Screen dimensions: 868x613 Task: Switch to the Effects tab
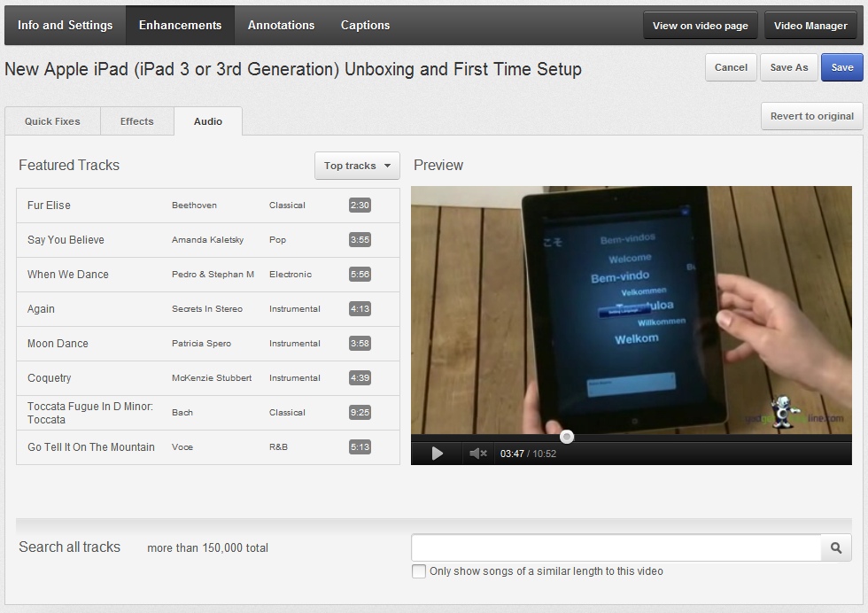[x=136, y=121]
